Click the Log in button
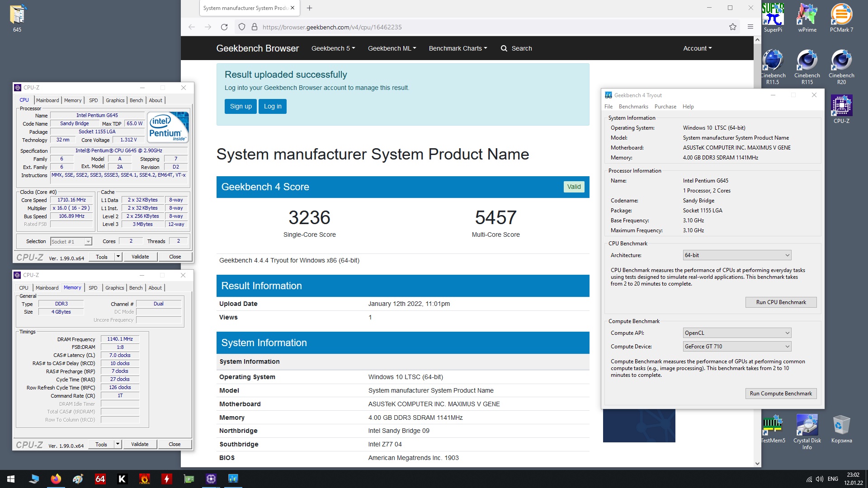Screen dimensions: 868x488 [x=273, y=107]
